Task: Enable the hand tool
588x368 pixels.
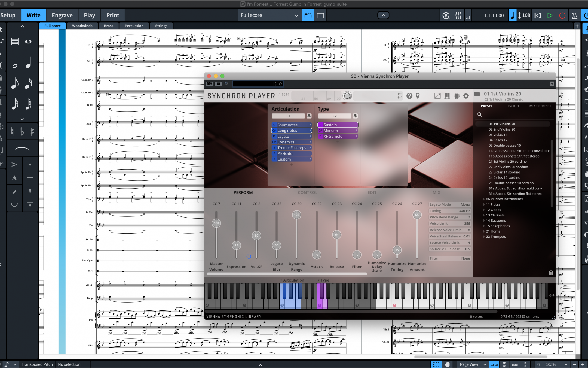Action: pyautogui.click(x=447, y=364)
